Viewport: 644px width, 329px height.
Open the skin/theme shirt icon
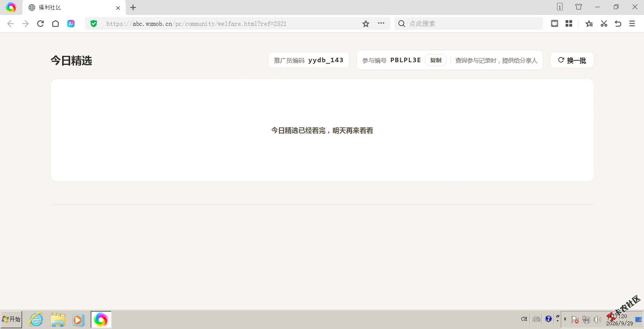pyautogui.click(x=579, y=7)
